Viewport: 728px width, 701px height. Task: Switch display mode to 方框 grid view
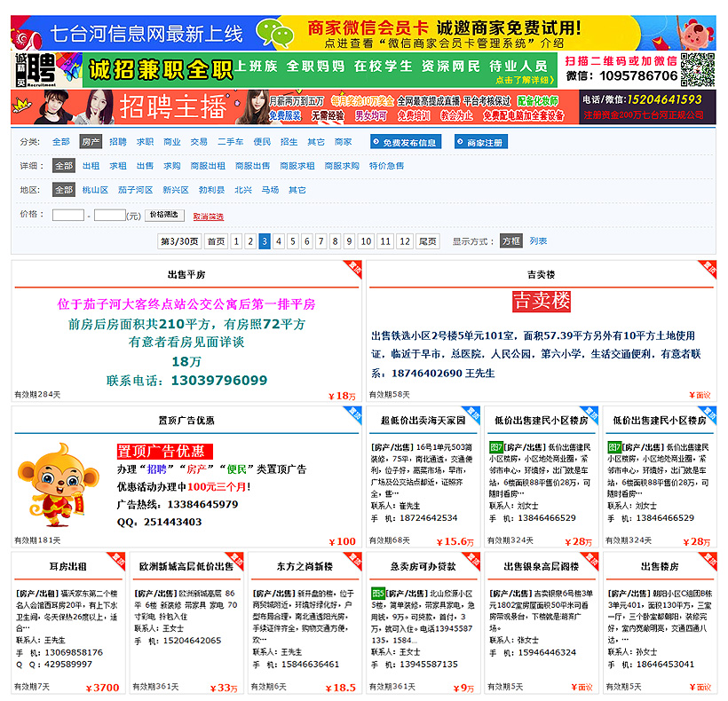coord(510,241)
